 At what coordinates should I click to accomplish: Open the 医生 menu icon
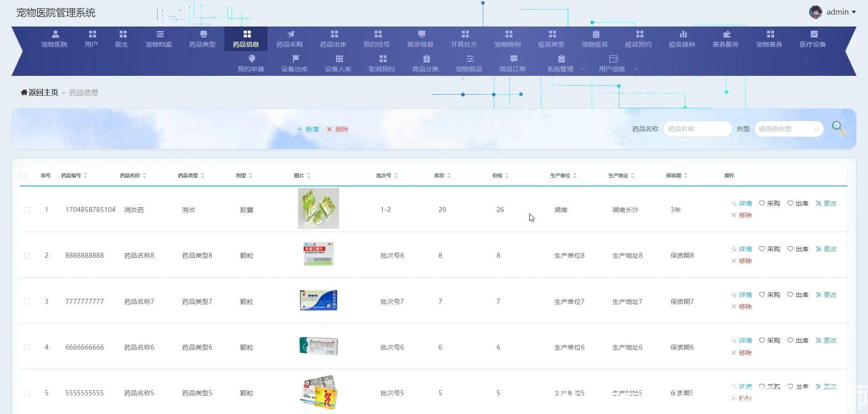123,34
